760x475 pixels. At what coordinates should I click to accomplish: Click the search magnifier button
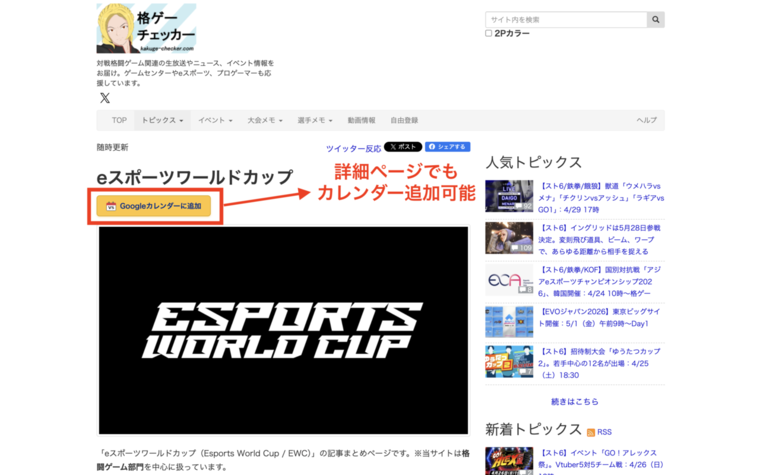(655, 19)
